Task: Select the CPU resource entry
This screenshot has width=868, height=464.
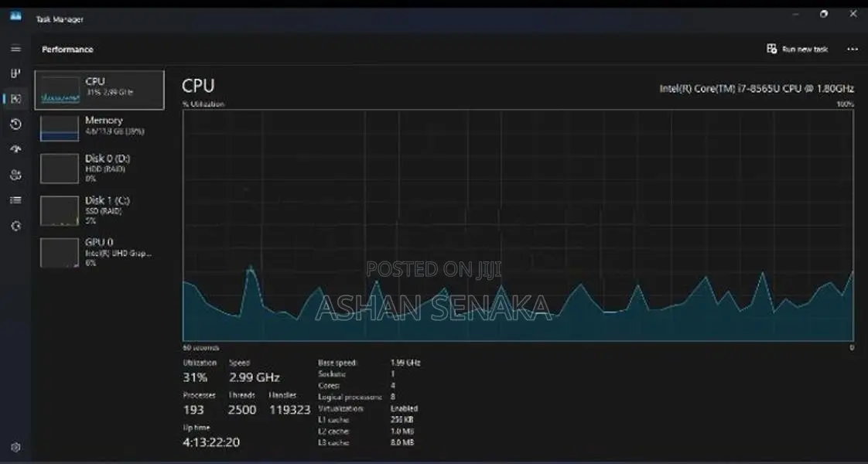Action: click(100, 90)
